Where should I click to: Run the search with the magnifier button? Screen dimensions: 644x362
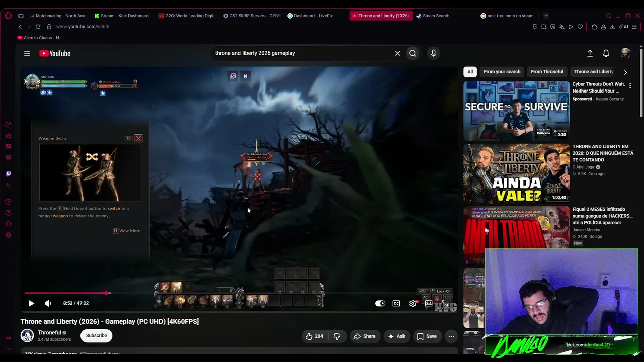pos(413,53)
